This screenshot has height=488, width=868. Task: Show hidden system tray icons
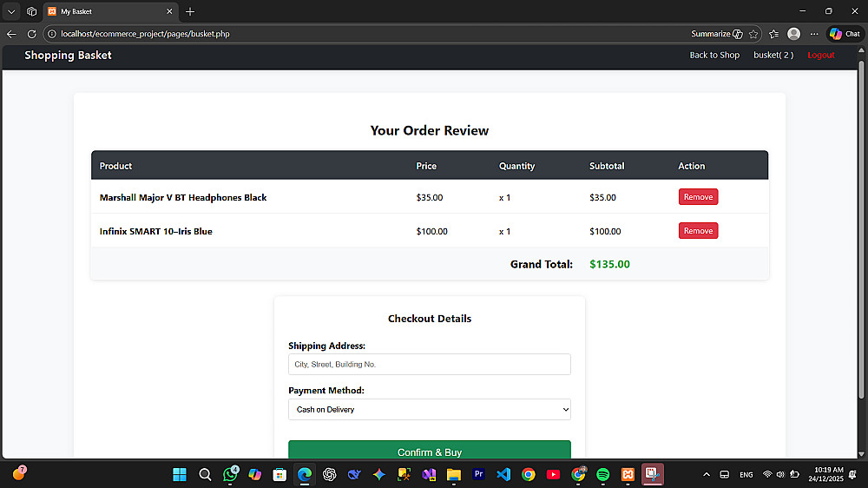click(x=707, y=474)
